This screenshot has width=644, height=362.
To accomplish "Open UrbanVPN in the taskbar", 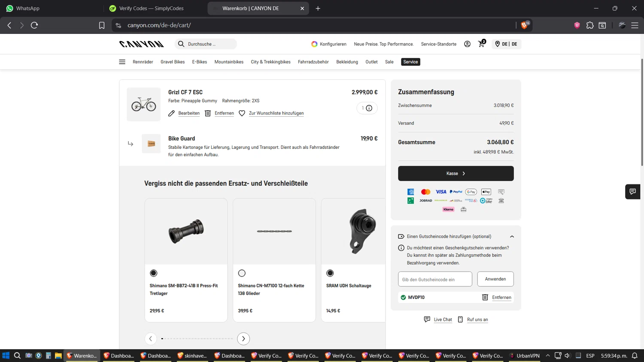I will pos(525,356).
